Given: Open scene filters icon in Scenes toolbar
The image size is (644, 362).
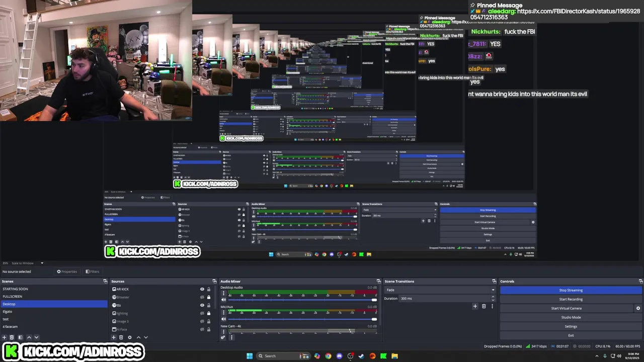Looking at the screenshot, I should (x=20, y=337).
